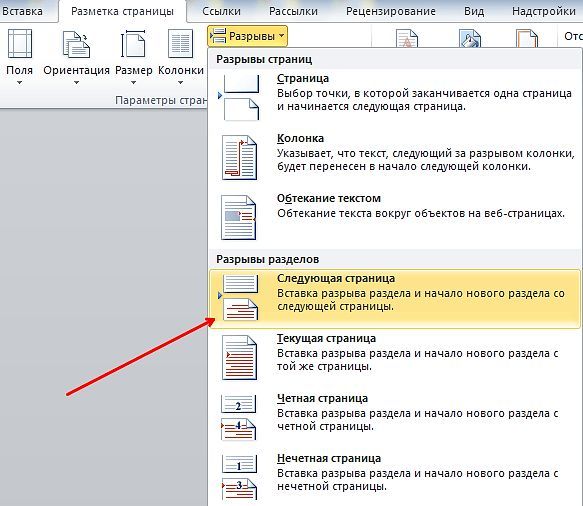Switch to the Ссылки ribbon tab
583x506 pixels.
click(221, 11)
